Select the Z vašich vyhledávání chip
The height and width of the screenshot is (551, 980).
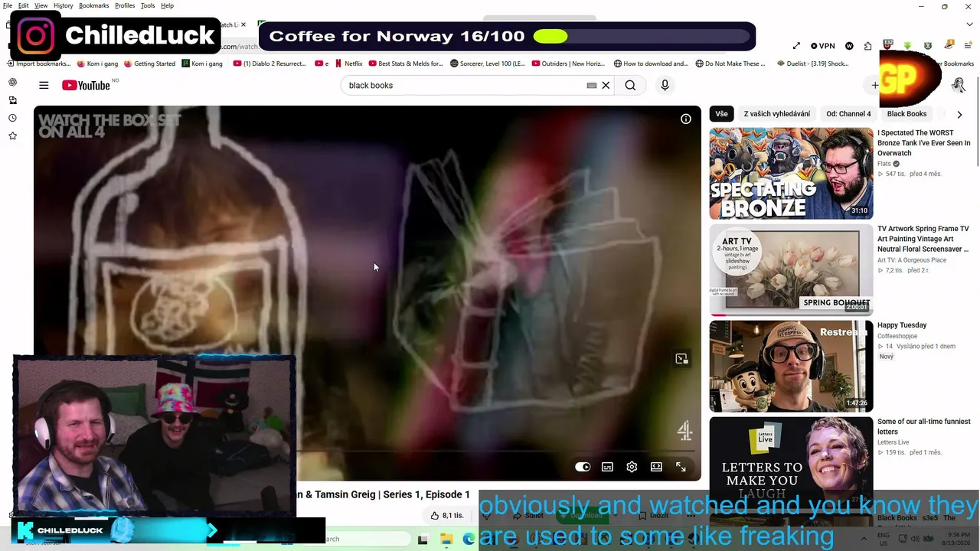(x=777, y=114)
